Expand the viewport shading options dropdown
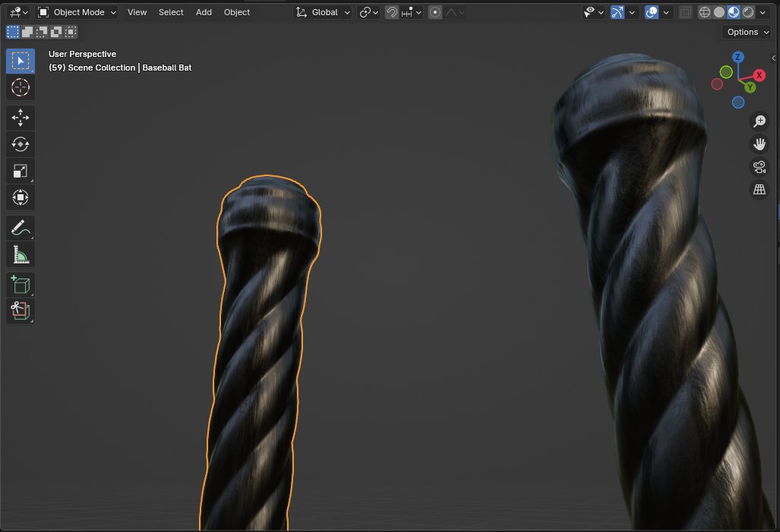The width and height of the screenshot is (780, 532). pyautogui.click(x=763, y=11)
